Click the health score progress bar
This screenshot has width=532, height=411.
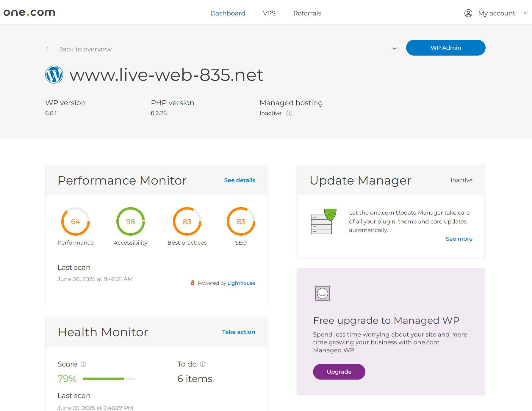click(109, 379)
